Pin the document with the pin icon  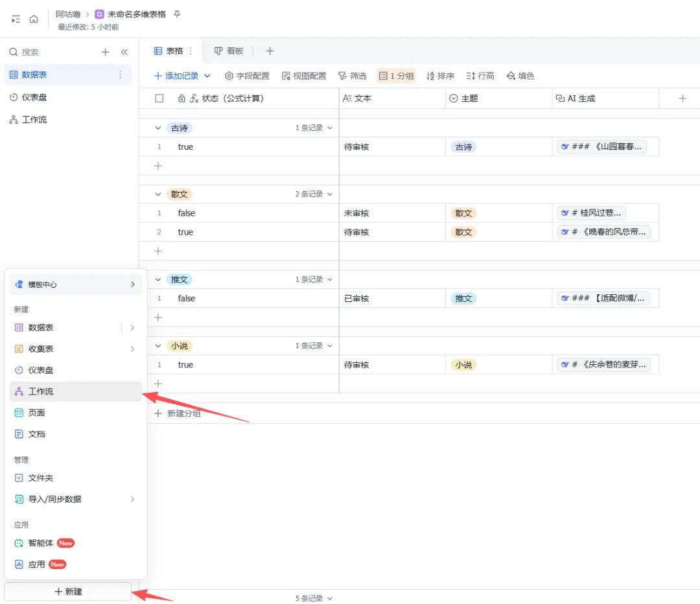click(x=177, y=14)
